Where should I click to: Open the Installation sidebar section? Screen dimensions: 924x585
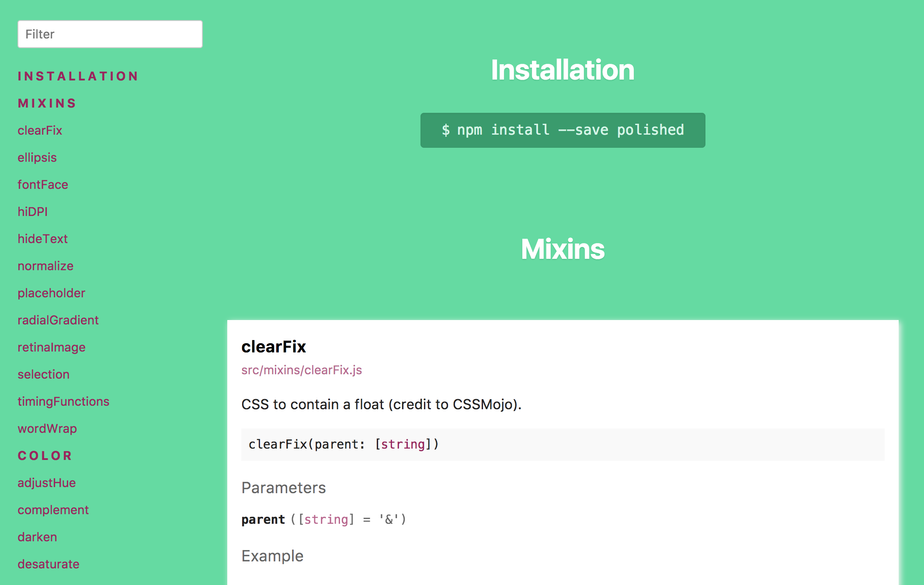coord(78,76)
